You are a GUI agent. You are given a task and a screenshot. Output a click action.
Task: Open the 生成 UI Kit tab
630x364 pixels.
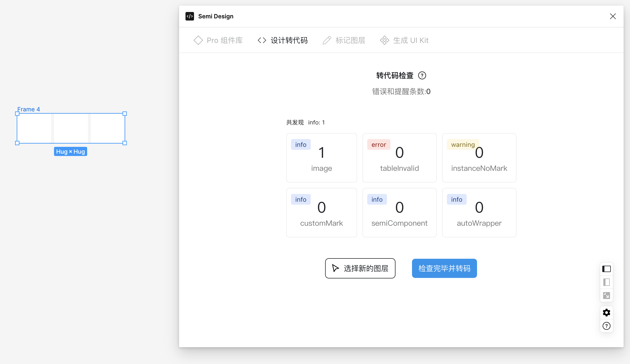point(404,40)
